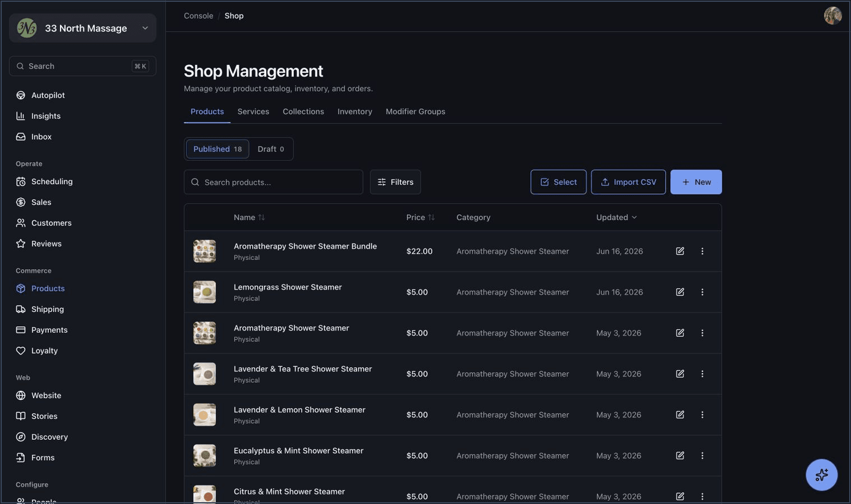Click the Lavender & Tea Tree Shower Steamer name
This screenshot has width=851, height=504.
[x=303, y=369]
